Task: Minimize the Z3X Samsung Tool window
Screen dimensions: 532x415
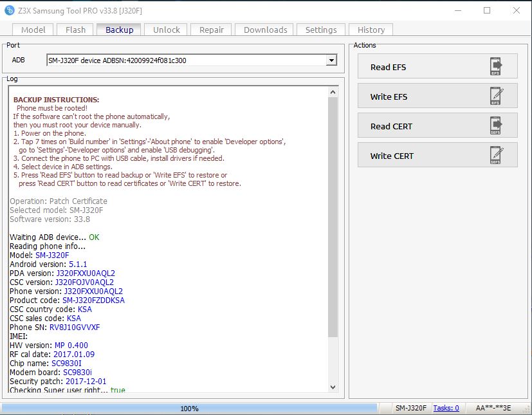Action: [458, 10]
